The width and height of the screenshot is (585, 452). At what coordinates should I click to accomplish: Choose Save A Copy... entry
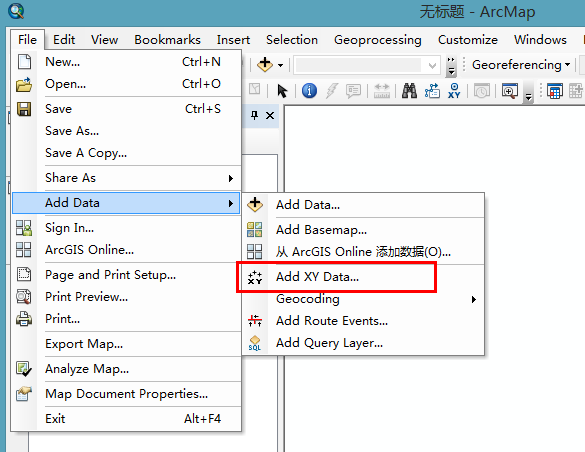[126, 153]
